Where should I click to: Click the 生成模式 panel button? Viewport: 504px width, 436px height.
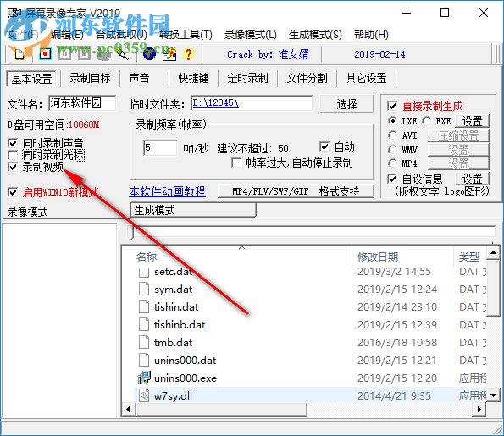(193, 211)
